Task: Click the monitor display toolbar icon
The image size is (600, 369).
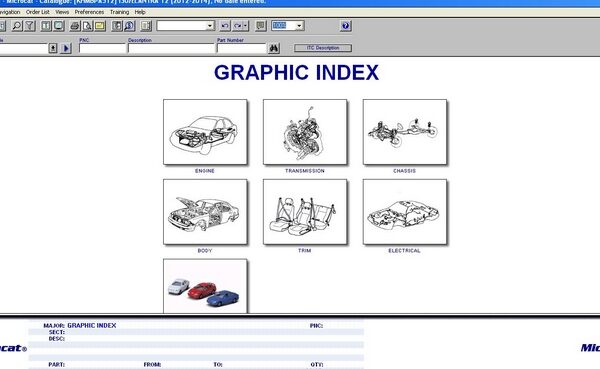Action: pyautogui.click(x=59, y=26)
